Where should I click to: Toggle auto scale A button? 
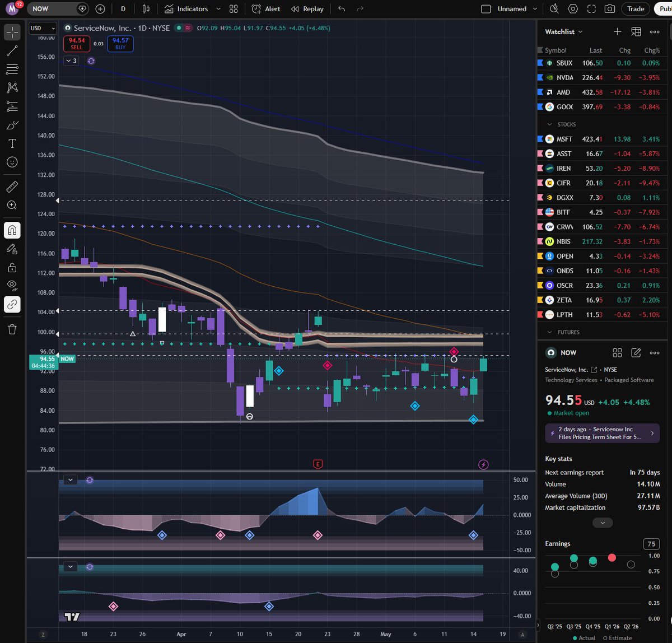pyautogui.click(x=522, y=635)
